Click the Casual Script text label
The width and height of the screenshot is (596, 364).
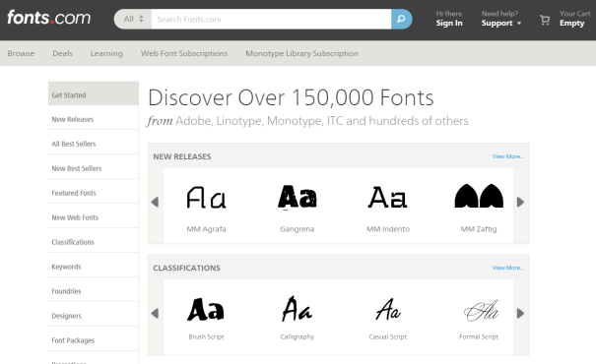click(388, 337)
